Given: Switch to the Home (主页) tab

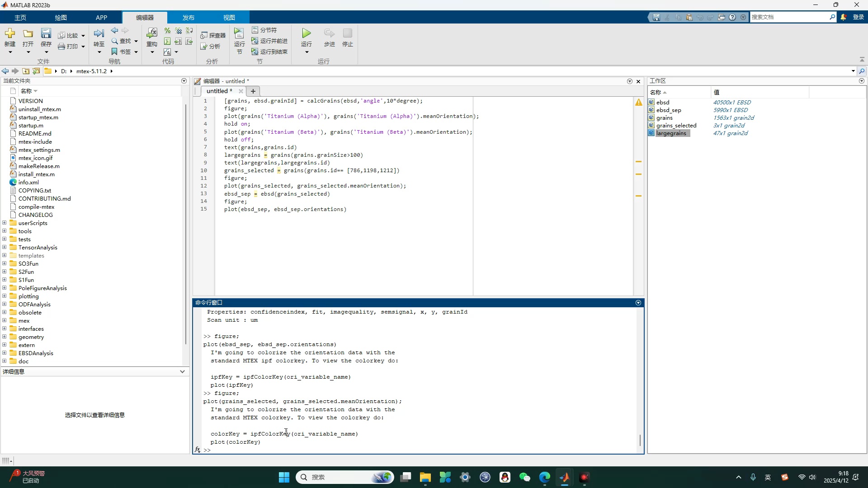Looking at the screenshot, I should (x=20, y=18).
